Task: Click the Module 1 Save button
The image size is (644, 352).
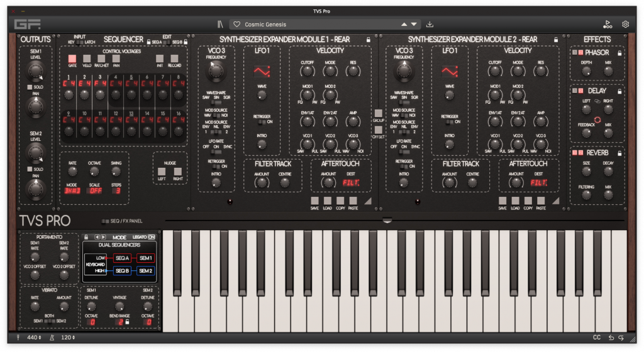Action: [x=314, y=201]
